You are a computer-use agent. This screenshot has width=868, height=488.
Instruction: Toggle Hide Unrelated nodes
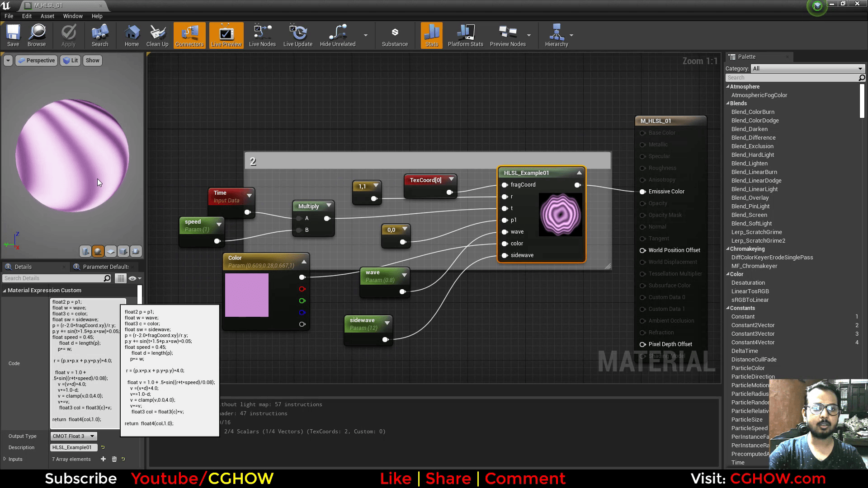point(338,35)
